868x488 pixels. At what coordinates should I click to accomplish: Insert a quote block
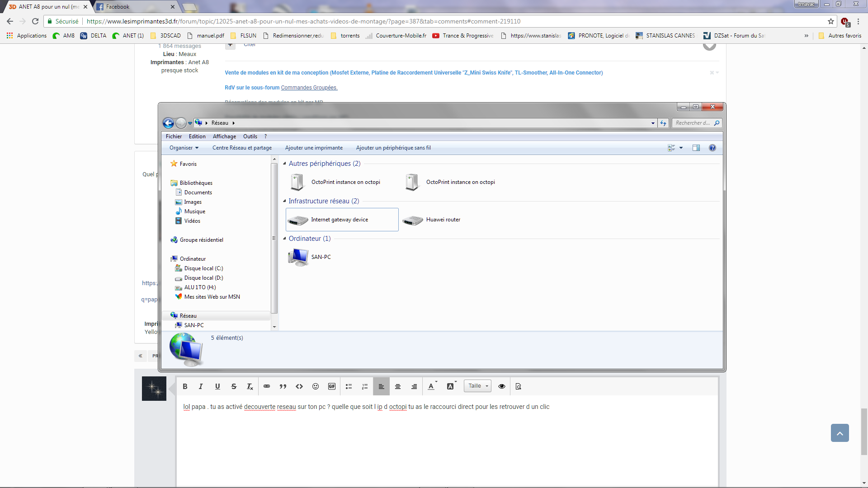pos(283,386)
